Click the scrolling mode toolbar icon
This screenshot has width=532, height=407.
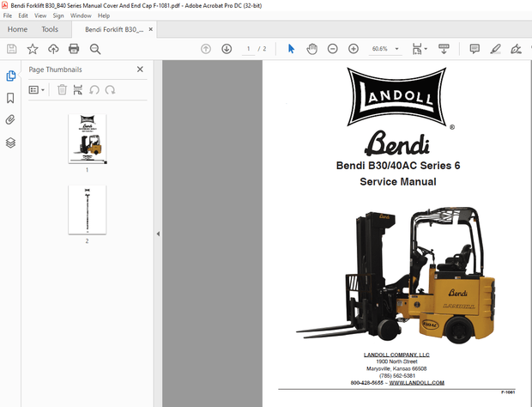444,49
